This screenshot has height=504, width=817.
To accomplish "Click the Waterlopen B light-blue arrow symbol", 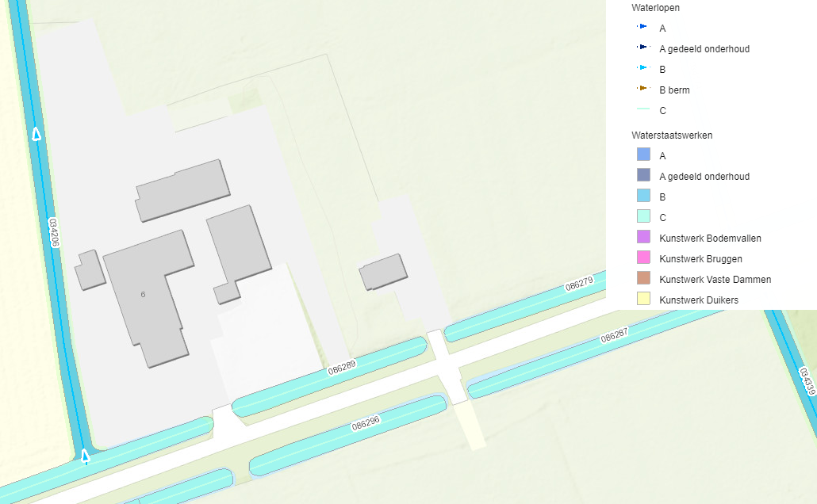I will click(x=643, y=67).
